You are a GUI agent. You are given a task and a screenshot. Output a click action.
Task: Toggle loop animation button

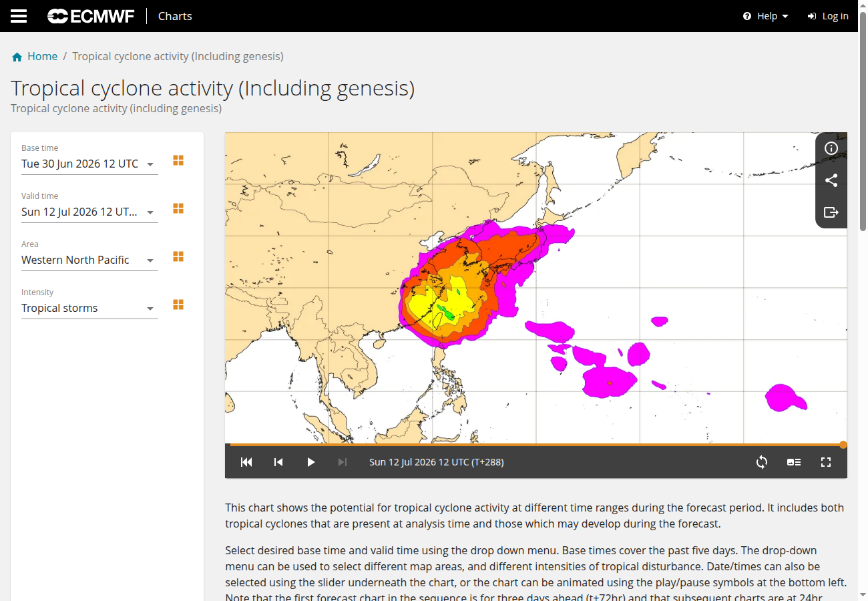762,462
